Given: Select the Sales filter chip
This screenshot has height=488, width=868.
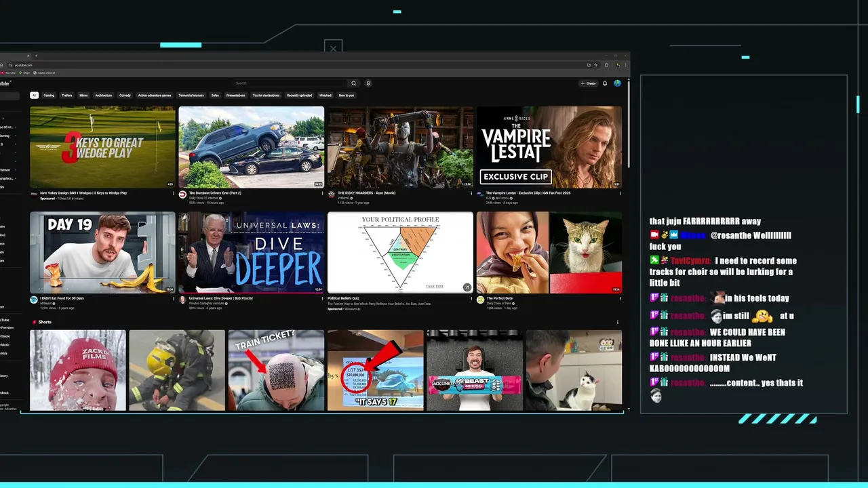Looking at the screenshot, I should [215, 96].
